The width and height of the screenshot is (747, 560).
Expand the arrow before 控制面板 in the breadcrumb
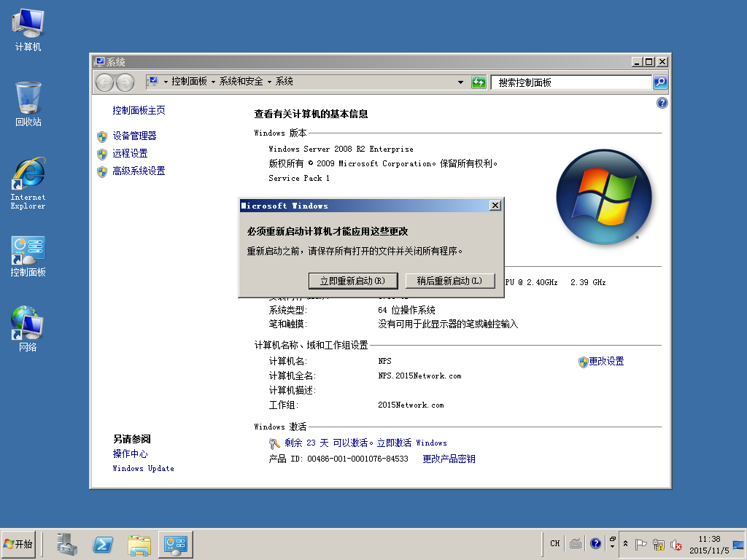tap(166, 82)
